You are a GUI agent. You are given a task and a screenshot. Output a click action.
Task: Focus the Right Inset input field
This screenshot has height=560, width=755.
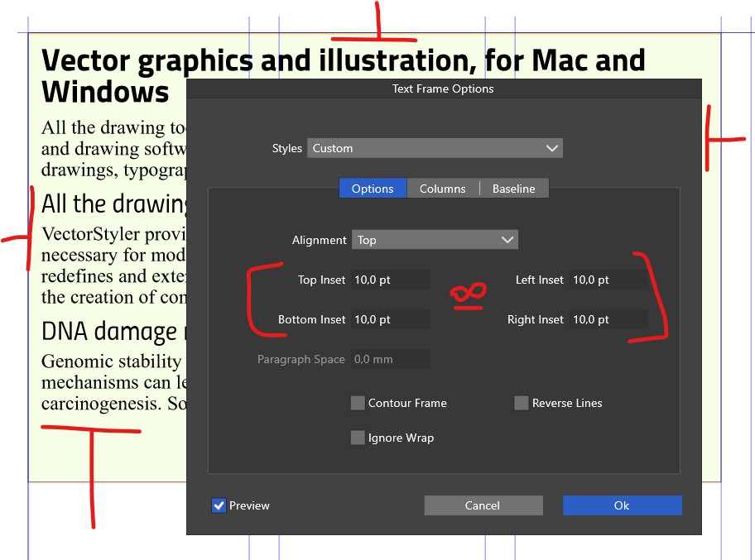[608, 319]
